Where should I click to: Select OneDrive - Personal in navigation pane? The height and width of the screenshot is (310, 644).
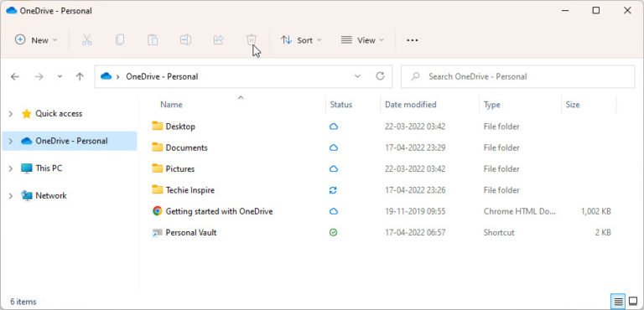71,141
